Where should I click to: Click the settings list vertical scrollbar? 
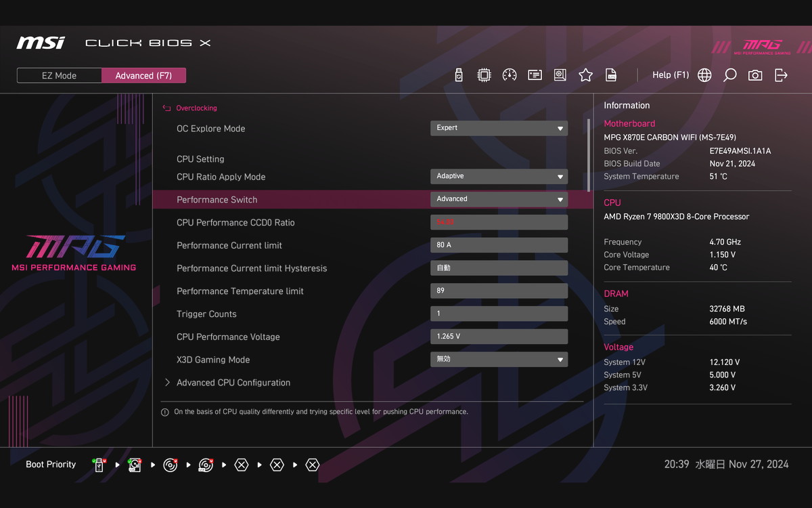[588, 155]
